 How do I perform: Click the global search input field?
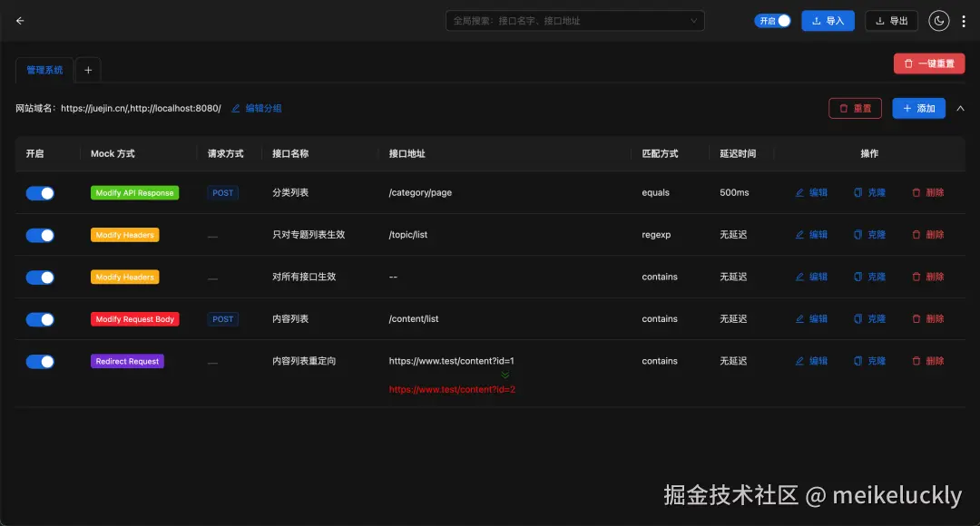click(575, 21)
